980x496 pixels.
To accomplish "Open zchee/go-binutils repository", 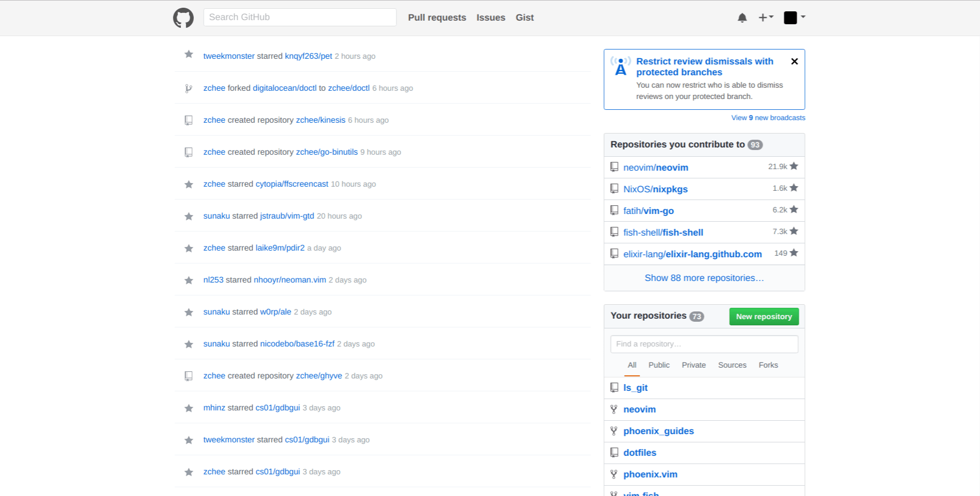I will (326, 152).
